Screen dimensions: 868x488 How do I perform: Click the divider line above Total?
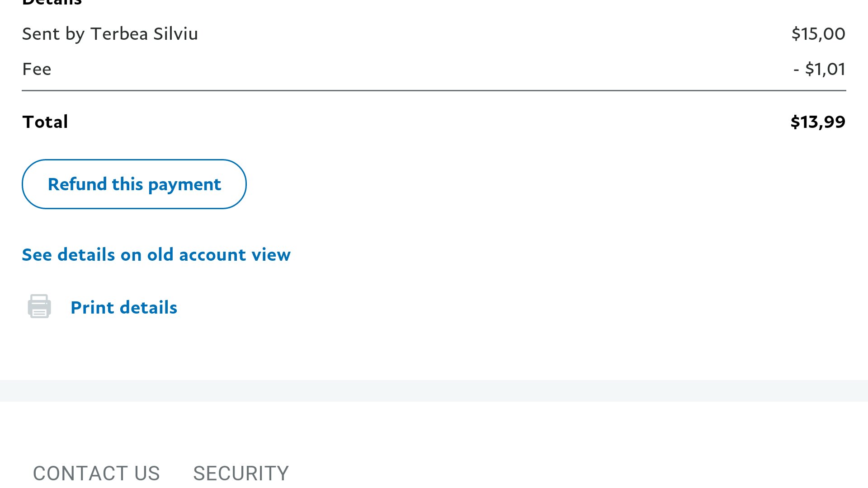pyautogui.click(x=434, y=90)
